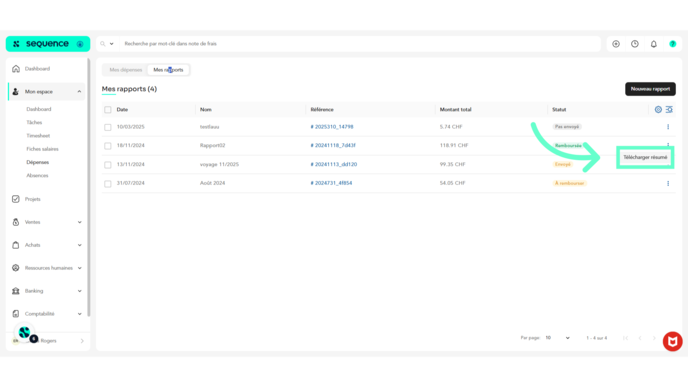
Task: Expand the Achats section
Action: [x=79, y=245]
